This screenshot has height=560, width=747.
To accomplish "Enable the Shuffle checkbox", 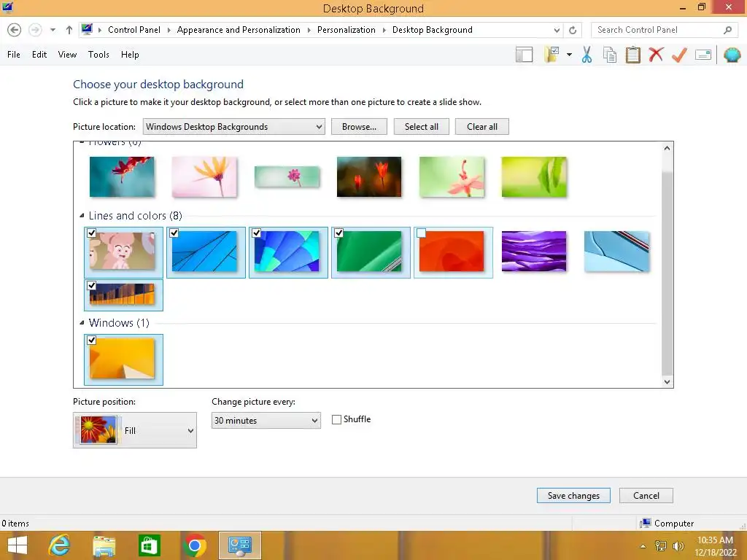I will point(337,419).
